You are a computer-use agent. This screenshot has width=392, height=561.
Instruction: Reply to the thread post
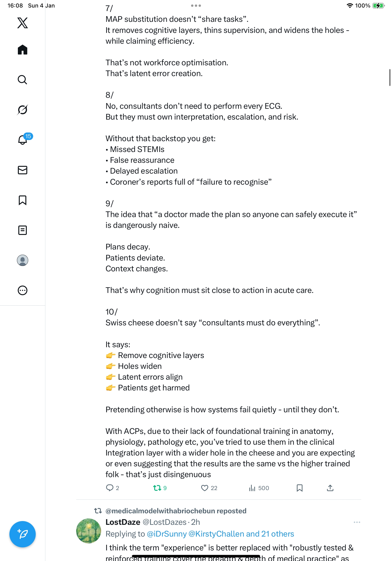click(x=110, y=488)
